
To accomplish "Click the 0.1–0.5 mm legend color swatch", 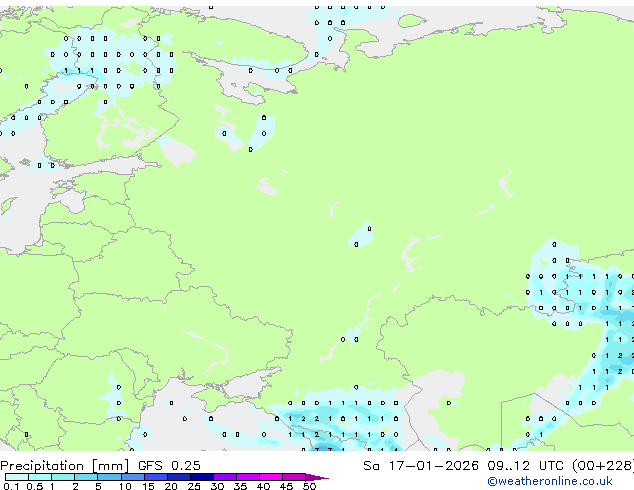I will coord(17,477).
